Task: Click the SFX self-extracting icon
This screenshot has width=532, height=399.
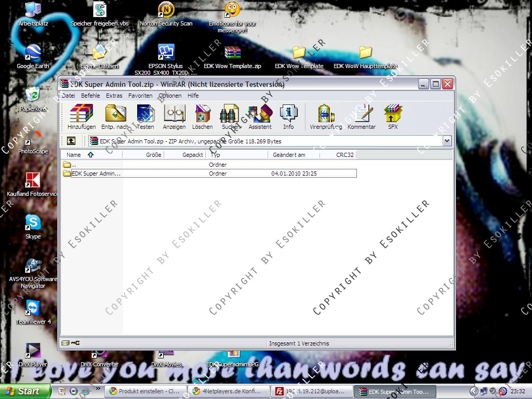Action: point(393,117)
